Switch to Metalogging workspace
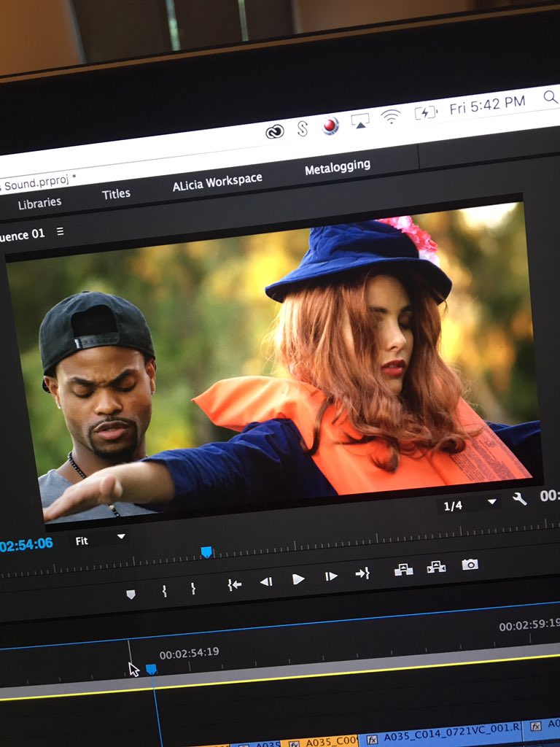This screenshot has width=560, height=747. pos(338,168)
